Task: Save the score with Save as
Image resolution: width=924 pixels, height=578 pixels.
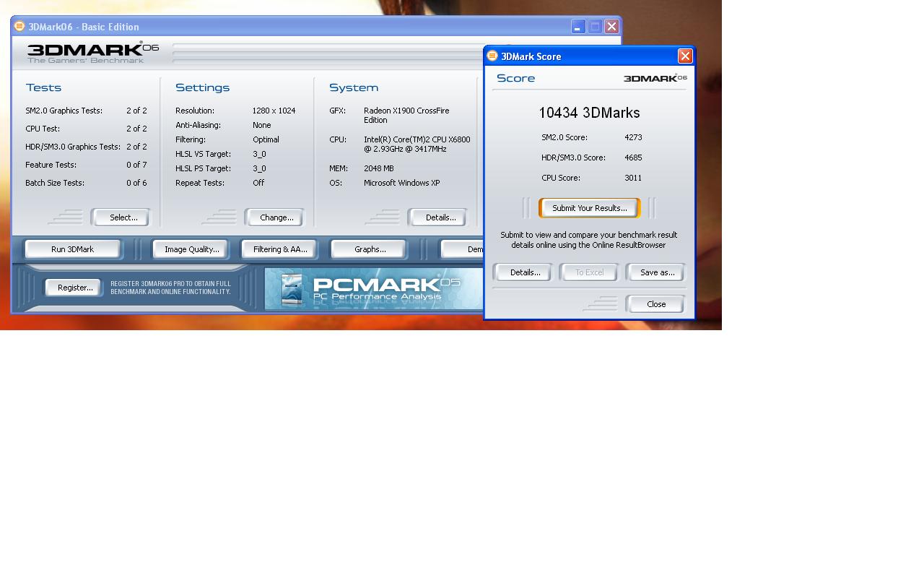Action: [x=657, y=272]
